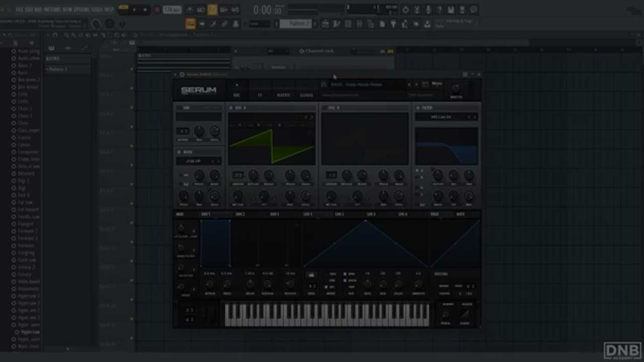The height and width of the screenshot is (362, 644).
Task: Open the Serum plugin wrapper gear icon
Action: point(182,74)
